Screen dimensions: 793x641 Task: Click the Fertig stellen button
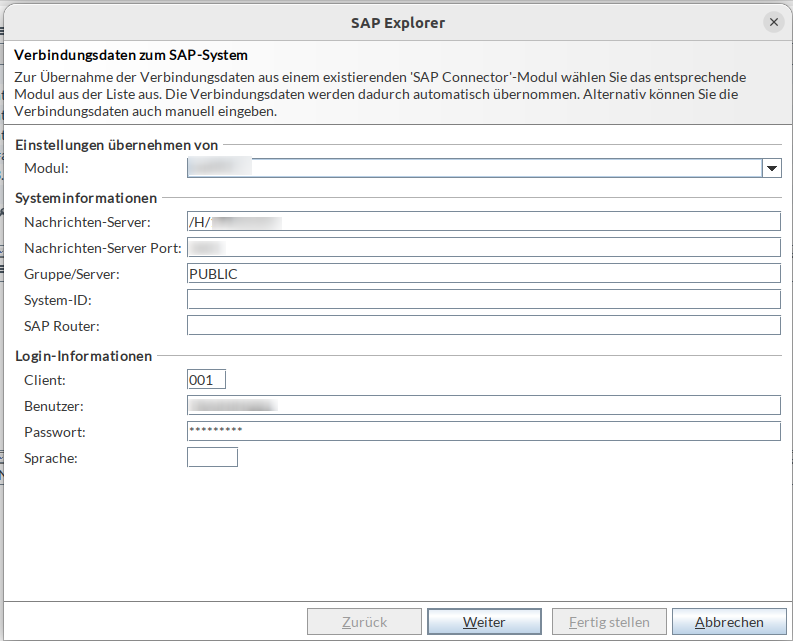point(608,622)
